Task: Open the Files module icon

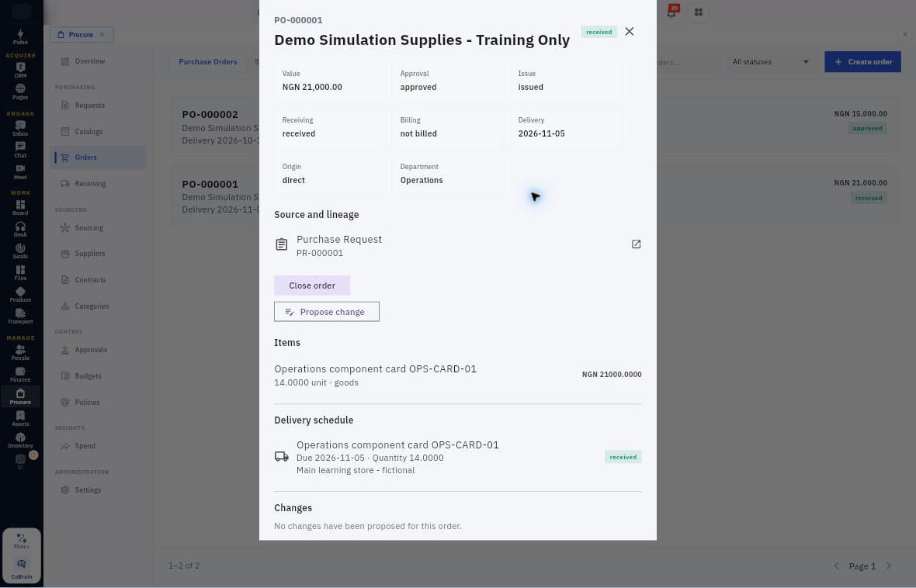Action: point(20,273)
